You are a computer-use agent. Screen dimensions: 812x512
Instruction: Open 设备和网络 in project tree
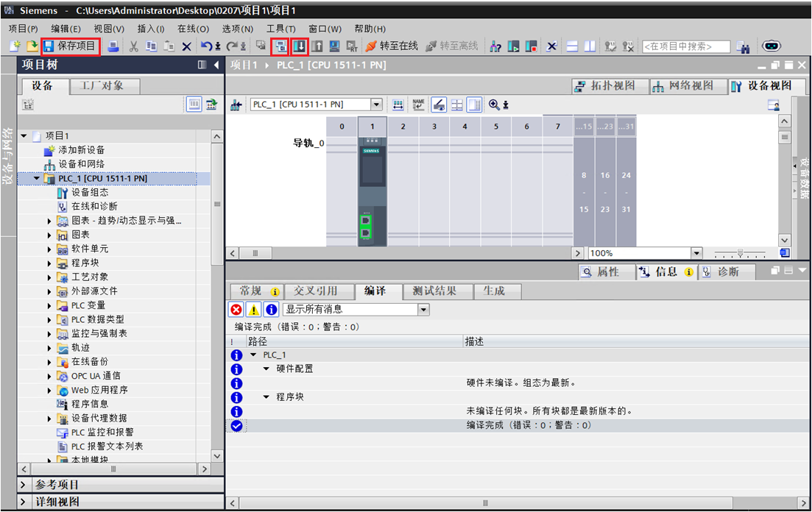pos(81,164)
